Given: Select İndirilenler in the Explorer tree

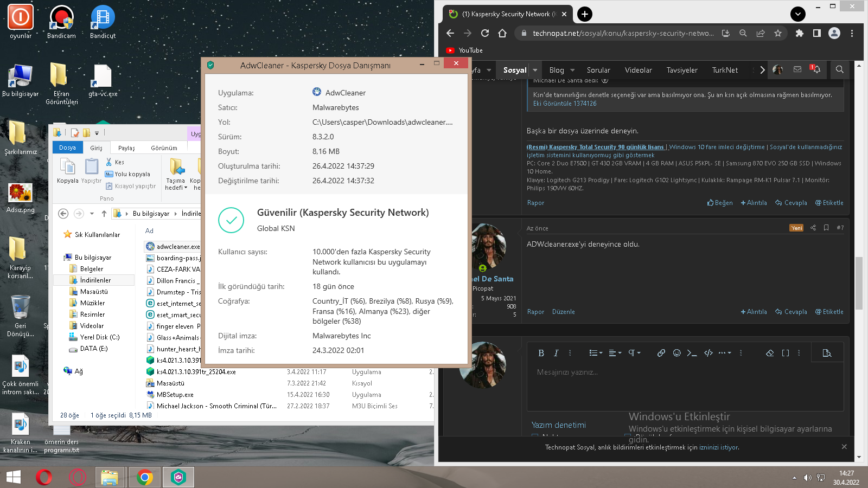Looking at the screenshot, I should 95,280.
